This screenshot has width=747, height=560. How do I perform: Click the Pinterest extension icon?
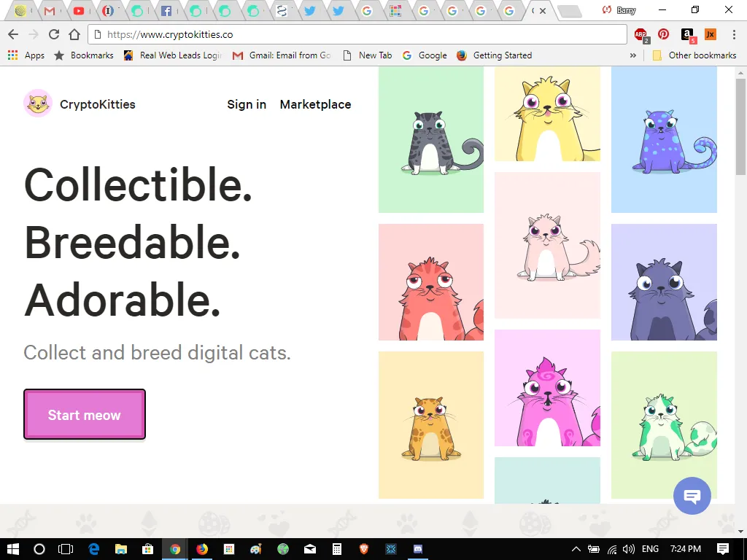[664, 34]
